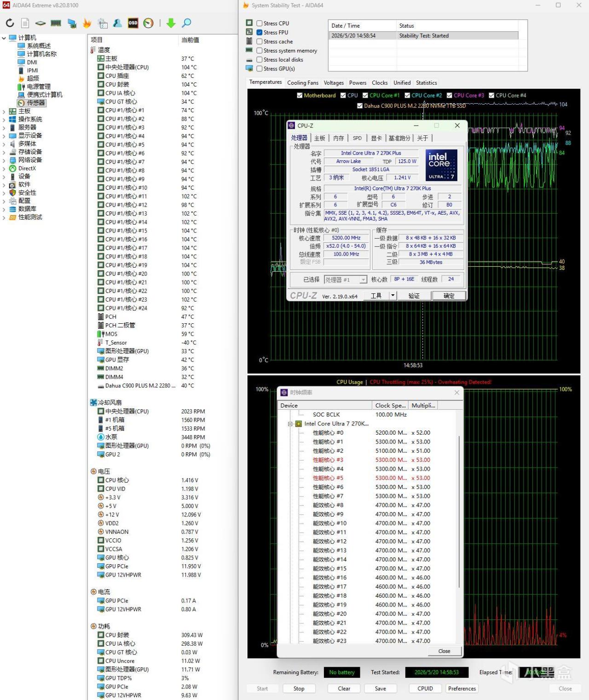589x700 pixels.
Task: Open Preferences in Stability Test
Action: point(462,688)
